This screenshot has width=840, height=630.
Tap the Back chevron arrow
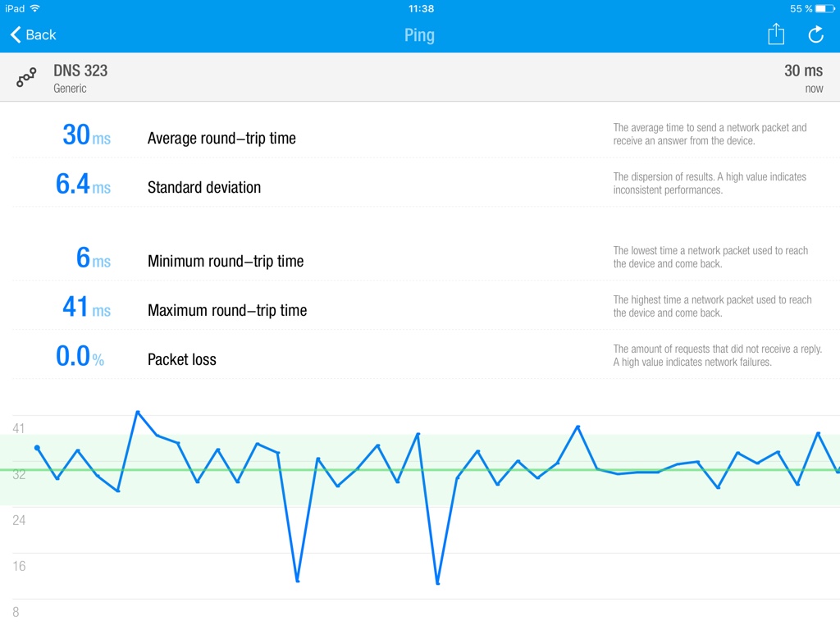pos(16,34)
